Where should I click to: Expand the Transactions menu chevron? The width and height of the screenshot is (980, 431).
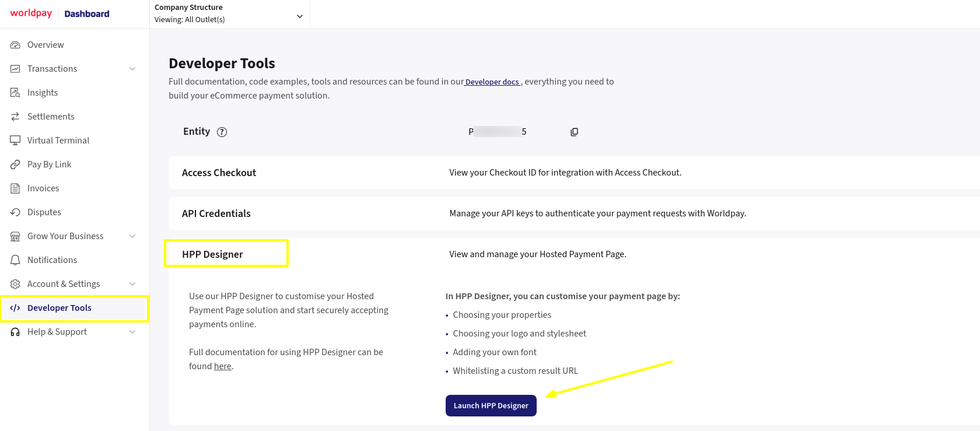pos(133,68)
